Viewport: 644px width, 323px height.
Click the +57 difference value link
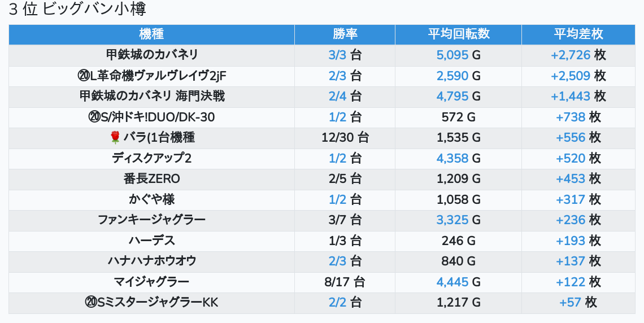(x=570, y=303)
